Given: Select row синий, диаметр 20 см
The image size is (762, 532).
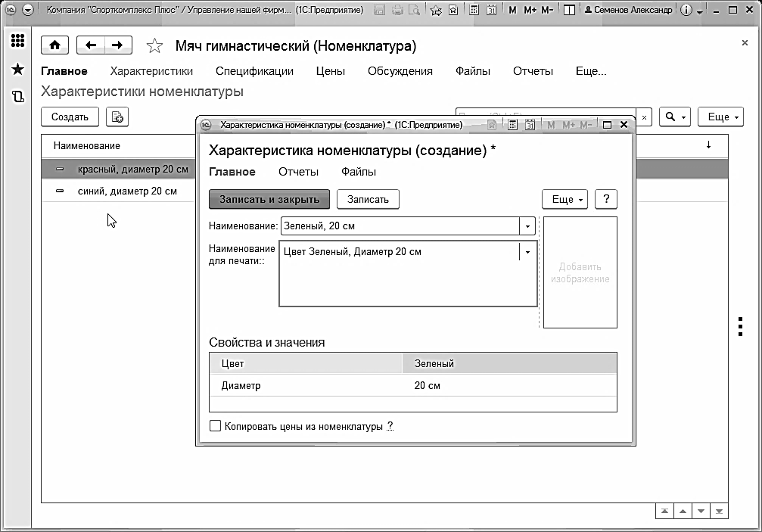Looking at the screenshot, I should pos(118,191).
